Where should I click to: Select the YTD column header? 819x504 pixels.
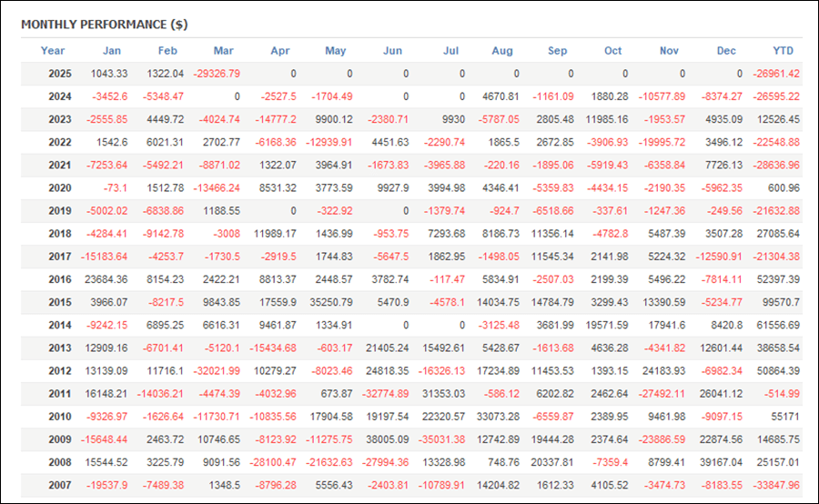[x=783, y=51]
